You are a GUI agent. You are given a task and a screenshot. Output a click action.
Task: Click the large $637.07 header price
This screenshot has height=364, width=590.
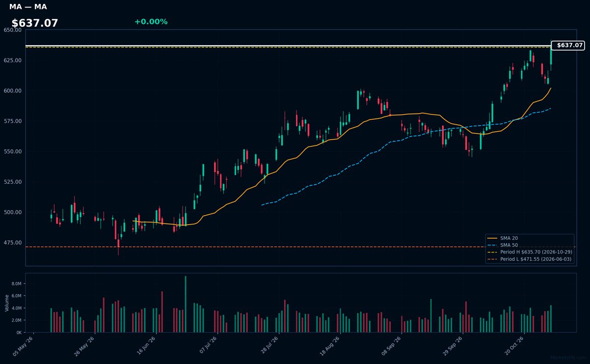(35, 23)
